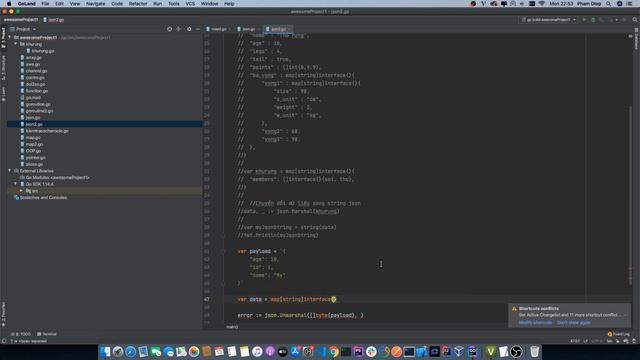Open slices.go in the project tree

pyautogui.click(x=31, y=164)
